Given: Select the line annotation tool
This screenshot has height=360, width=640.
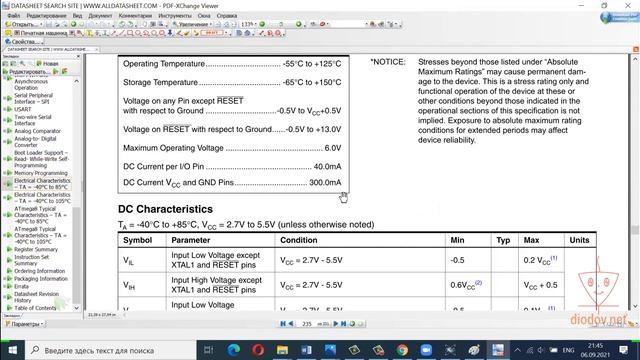Looking at the screenshot, I should coord(122,33).
